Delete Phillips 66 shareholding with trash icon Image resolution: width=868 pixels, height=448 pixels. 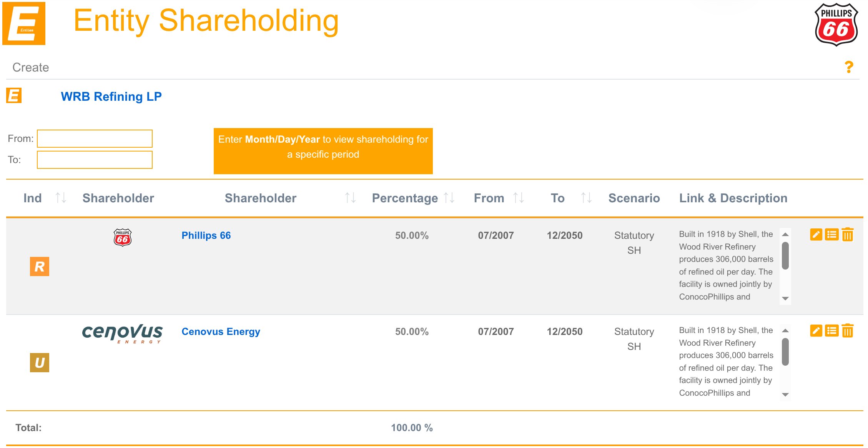pos(848,235)
